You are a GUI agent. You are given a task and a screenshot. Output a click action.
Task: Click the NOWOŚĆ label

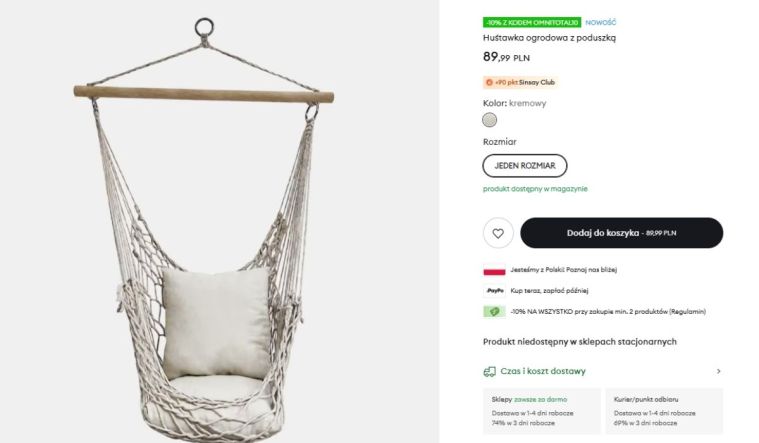click(x=601, y=22)
